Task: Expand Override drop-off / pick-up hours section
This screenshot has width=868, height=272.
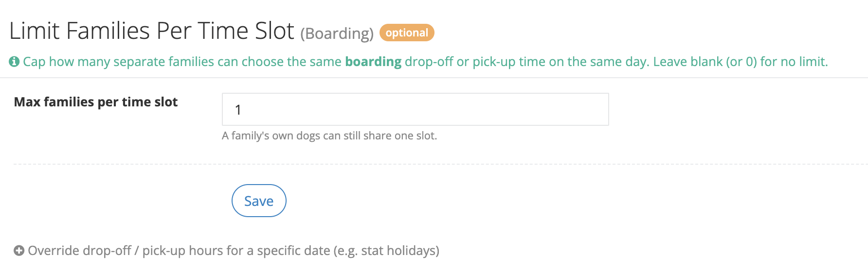Action: (x=227, y=251)
